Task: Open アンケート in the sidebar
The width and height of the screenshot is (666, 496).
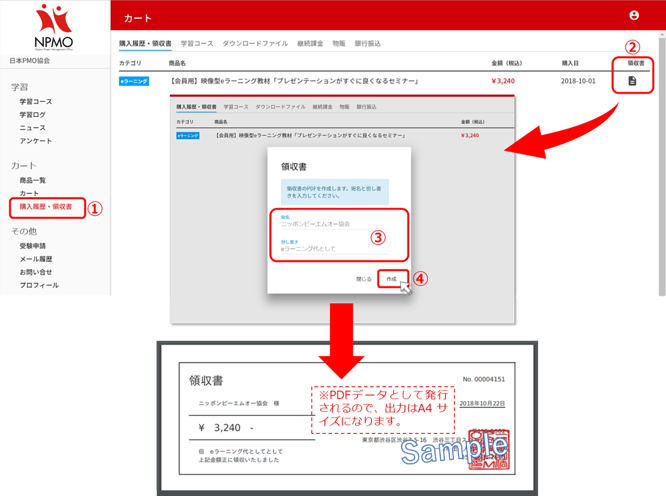Action: [36, 141]
